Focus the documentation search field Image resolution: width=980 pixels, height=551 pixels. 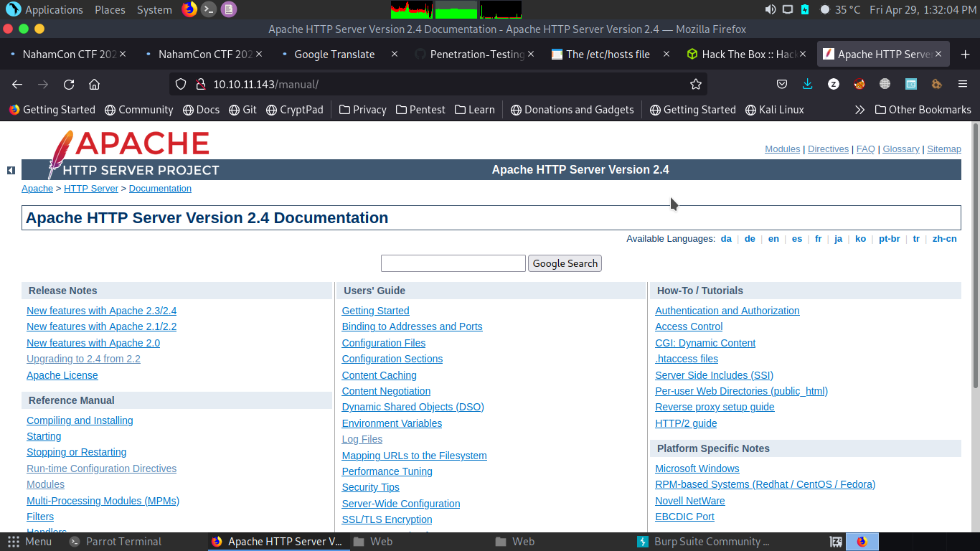point(453,263)
